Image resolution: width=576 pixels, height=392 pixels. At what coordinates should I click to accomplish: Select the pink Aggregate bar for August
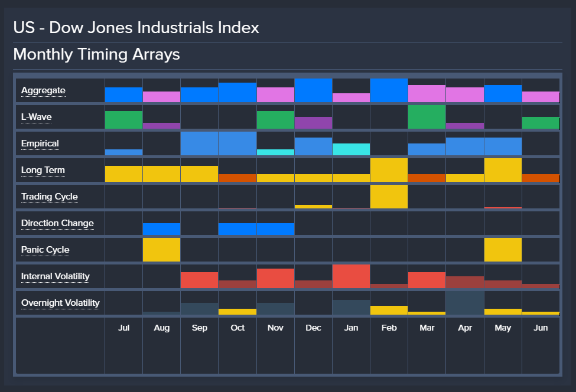[162, 97]
